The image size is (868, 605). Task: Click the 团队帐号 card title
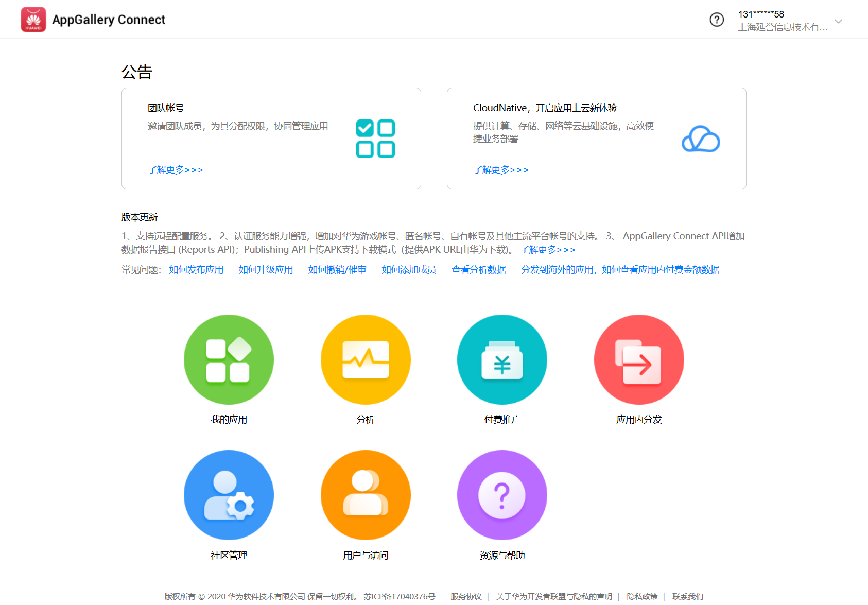tap(166, 108)
